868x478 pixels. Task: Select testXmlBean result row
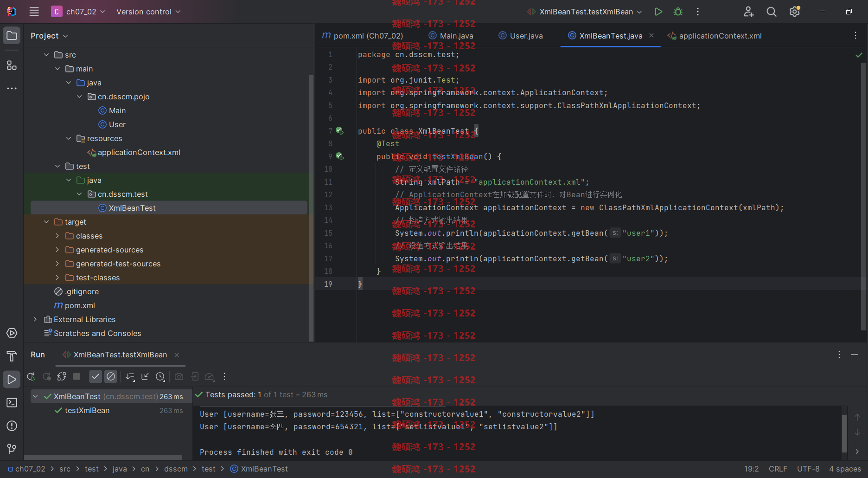click(x=111, y=411)
